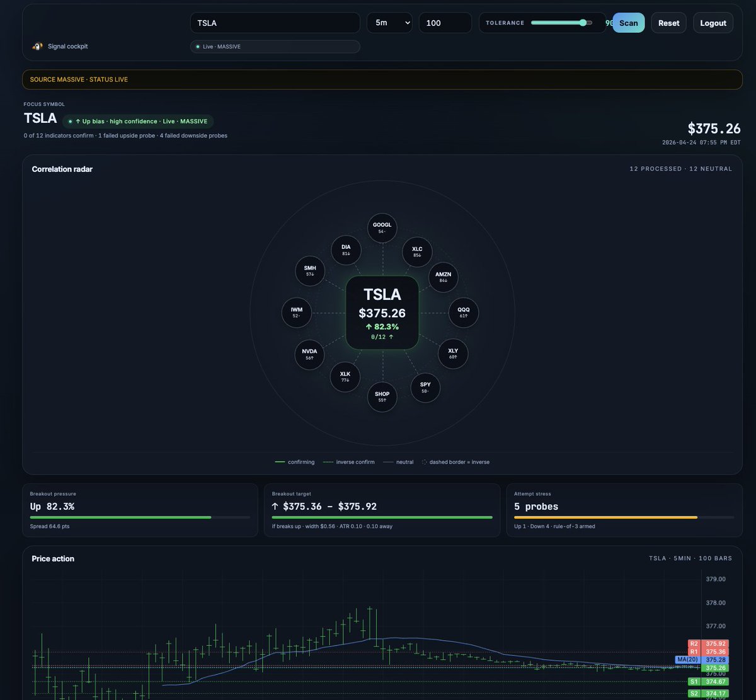
Task: Click the S2 374.17 price label
Action: (707, 694)
